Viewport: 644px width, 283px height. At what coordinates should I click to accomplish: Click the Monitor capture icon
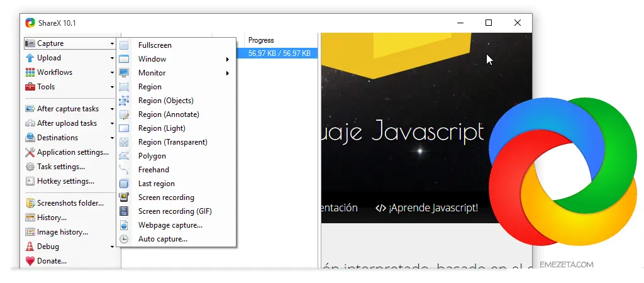pyautogui.click(x=124, y=73)
